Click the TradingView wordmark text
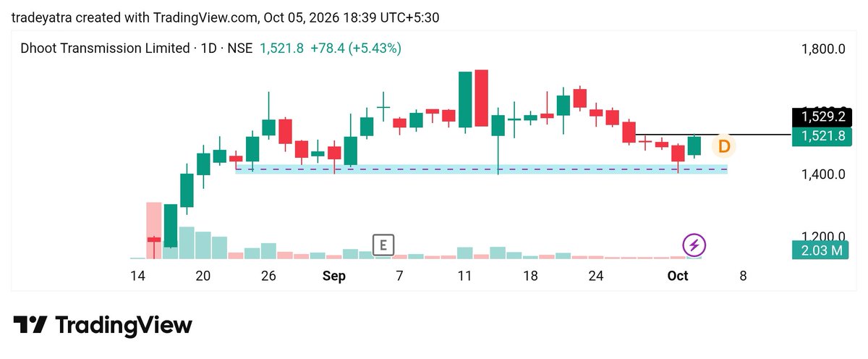 click(124, 325)
